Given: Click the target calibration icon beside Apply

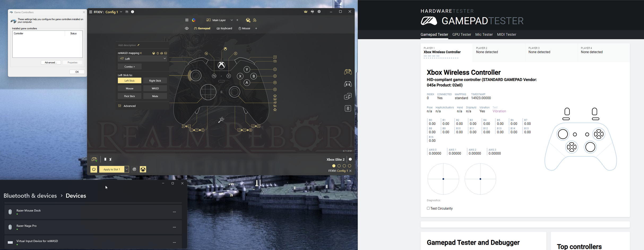Looking at the screenshot, I should [135, 169].
